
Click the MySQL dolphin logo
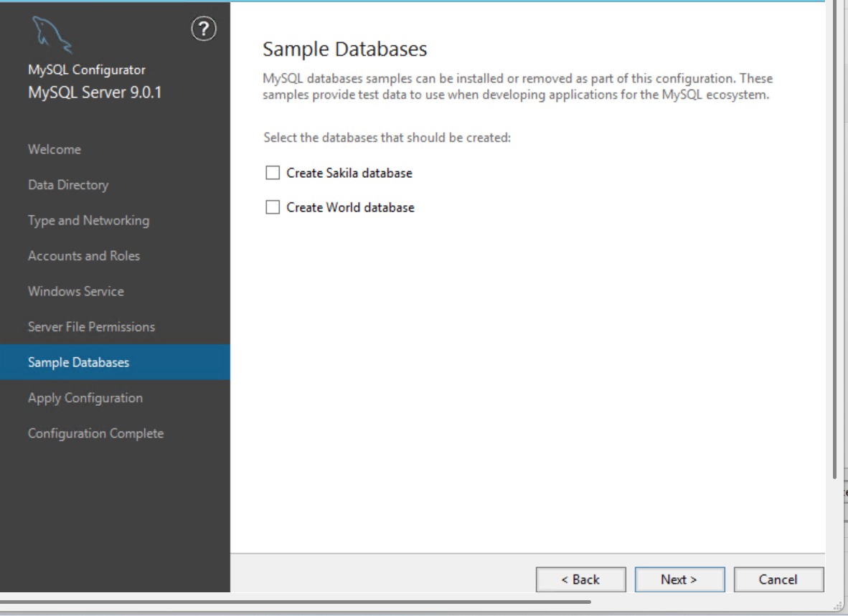point(52,35)
